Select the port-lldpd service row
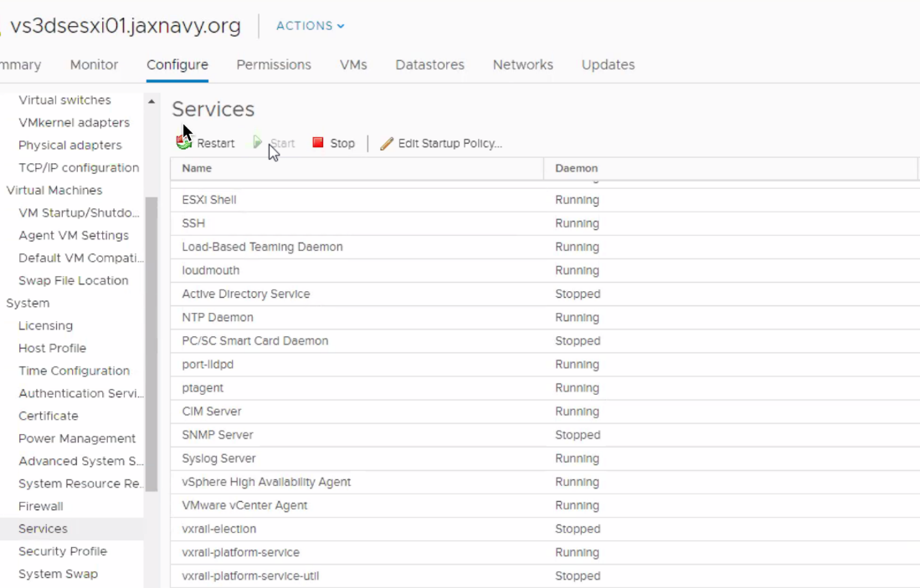Viewport: 920px width, 588px height. coord(545,364)
